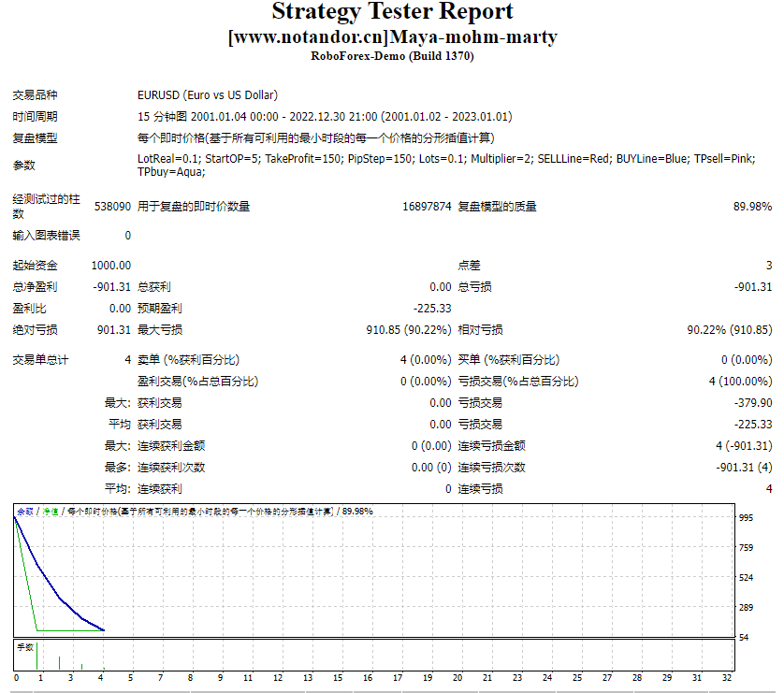Viewport: 784px width, 693px height.
Task: Click the 预期盈利 label
Action: point(159,309)
